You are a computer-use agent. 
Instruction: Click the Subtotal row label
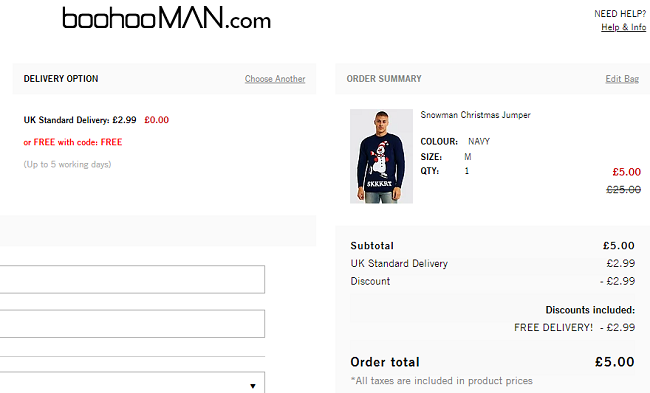click(372, 246)
